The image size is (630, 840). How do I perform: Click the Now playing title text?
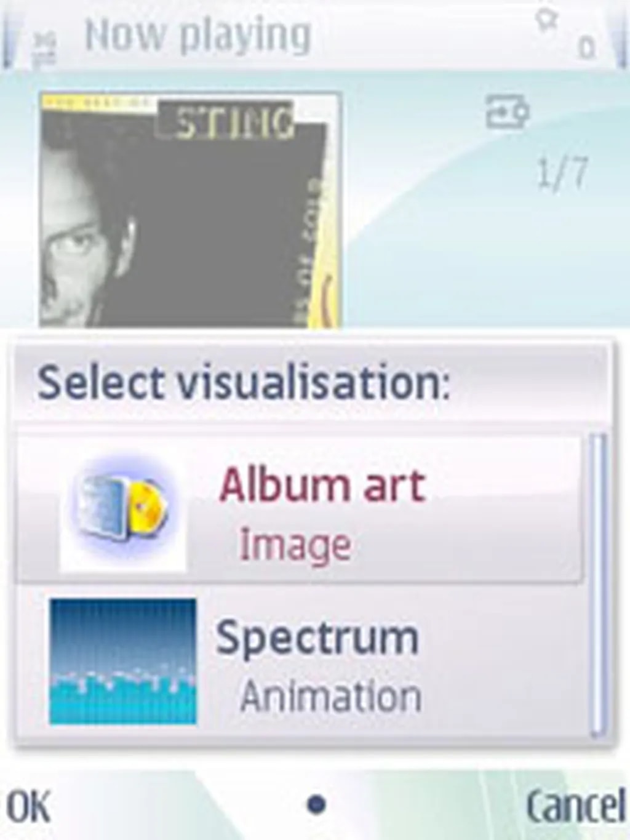tap(198, 36)
